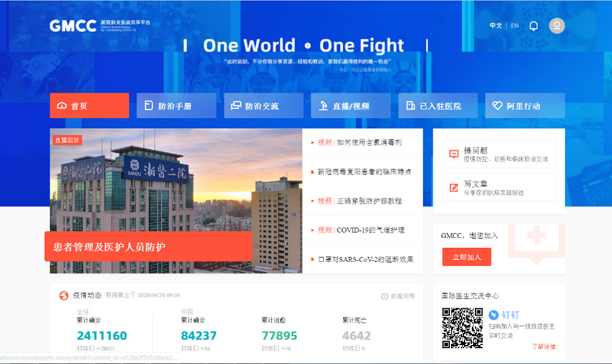Image resolution: width=612 pixels, height=364 pixels.
Task: Go to 防治交流 section
Action: [x=263, y=105]
